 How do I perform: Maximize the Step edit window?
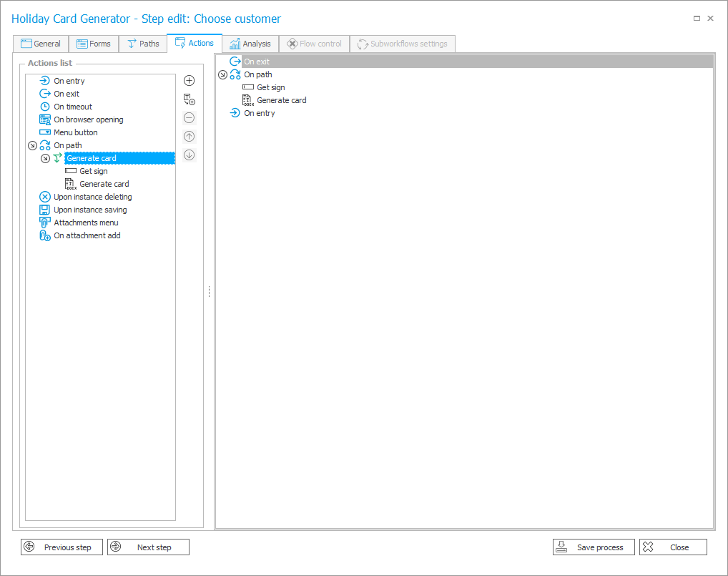click(x=697, y=19)
